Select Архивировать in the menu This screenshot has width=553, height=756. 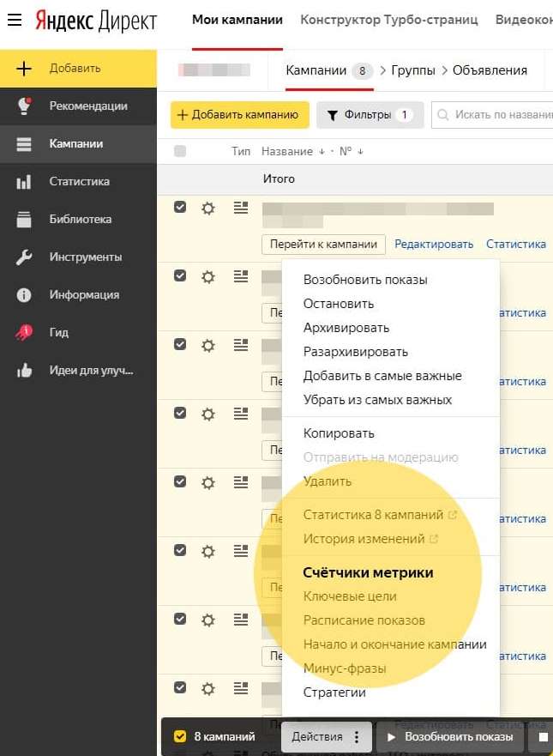346,328
